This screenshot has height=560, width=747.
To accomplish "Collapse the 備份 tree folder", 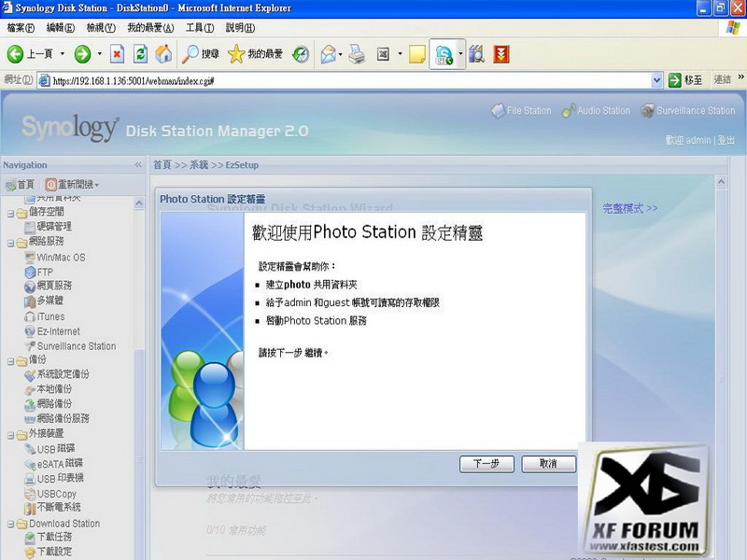I will 10,361.
